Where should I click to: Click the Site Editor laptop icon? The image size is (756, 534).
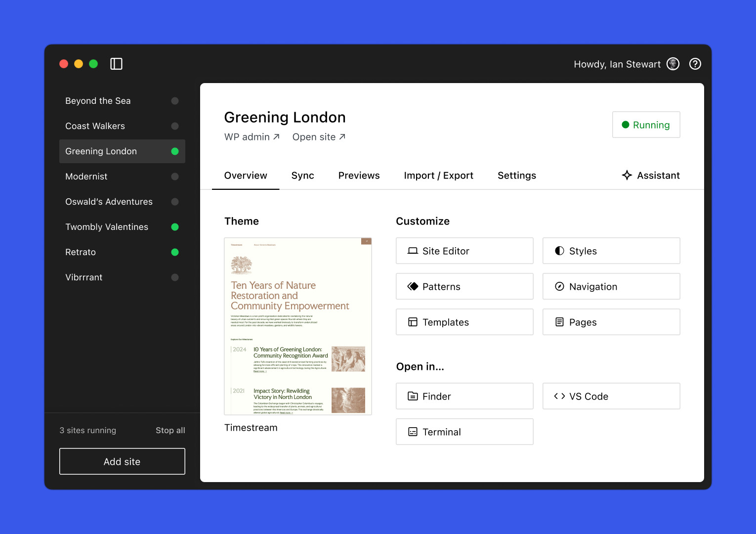click(413, 251)
